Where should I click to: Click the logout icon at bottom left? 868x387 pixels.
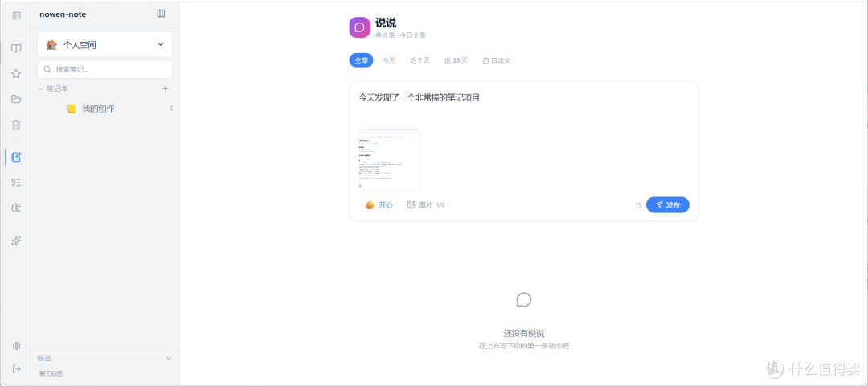[17, 368]
